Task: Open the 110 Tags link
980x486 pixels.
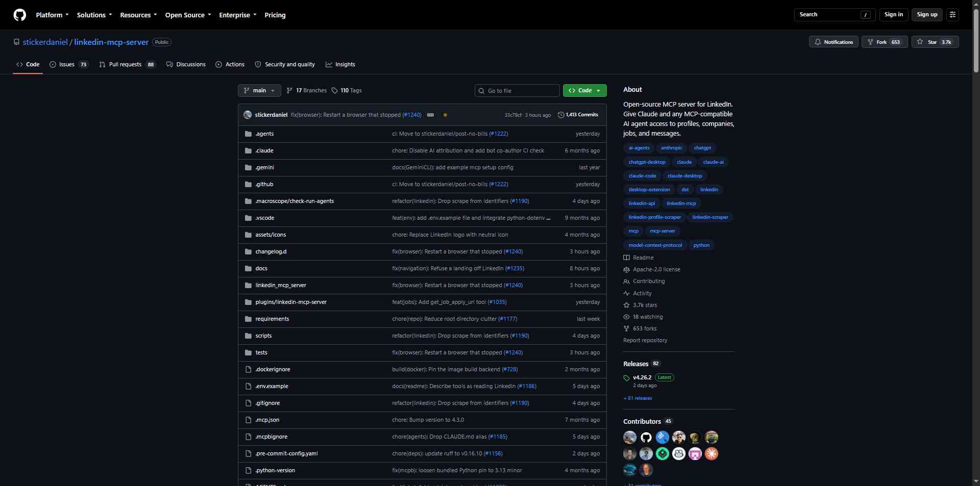Action: [347, 90]
